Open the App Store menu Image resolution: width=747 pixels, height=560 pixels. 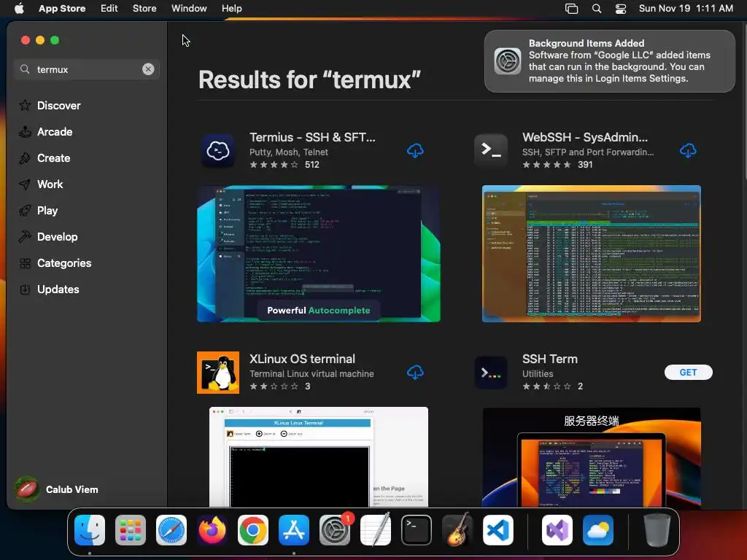tap(62, 8)
